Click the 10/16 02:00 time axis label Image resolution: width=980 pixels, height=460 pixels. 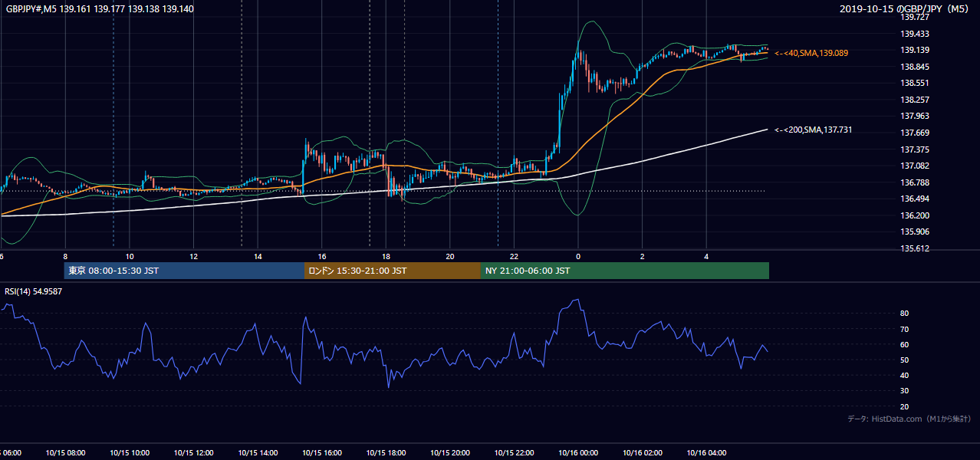pyautogui.click(x=643, y=453)
